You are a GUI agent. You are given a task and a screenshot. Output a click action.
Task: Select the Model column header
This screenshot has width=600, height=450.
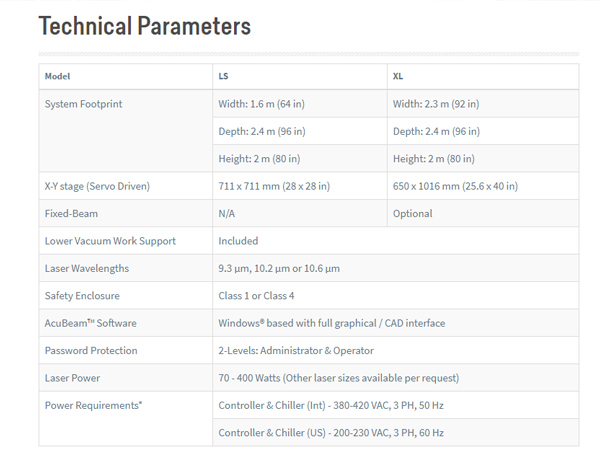point(58,76)
